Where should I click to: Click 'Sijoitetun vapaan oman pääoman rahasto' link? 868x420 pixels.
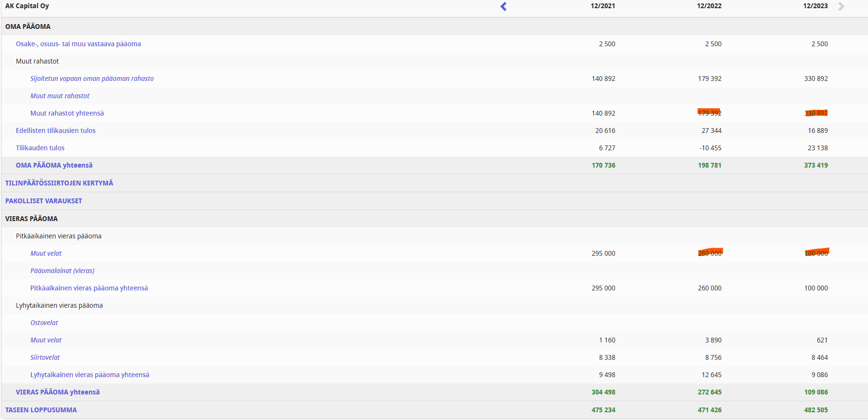92,79
